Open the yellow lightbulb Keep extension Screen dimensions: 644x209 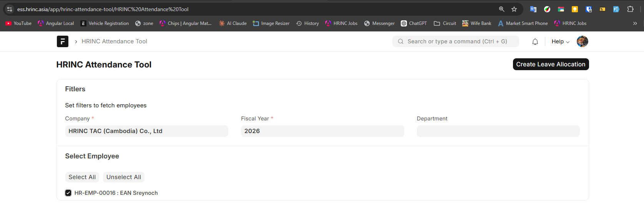(x=574, y=9)
